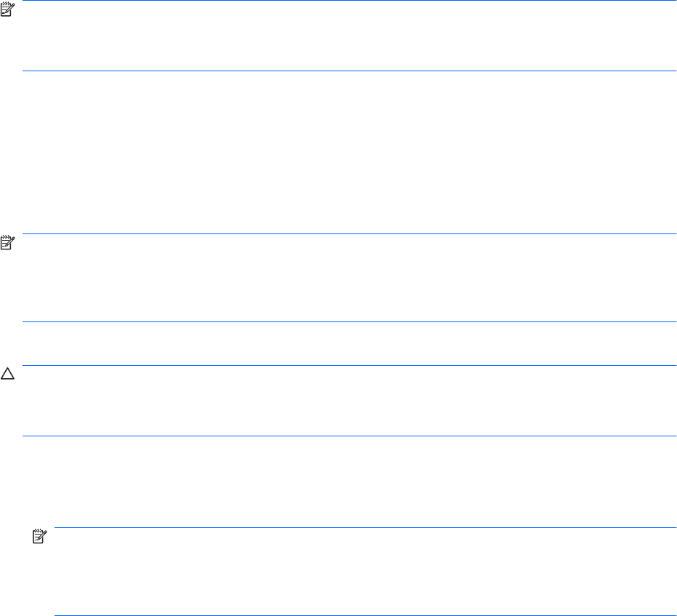
Task: Click inside the first note's empty body
Action: coord(349,36)
